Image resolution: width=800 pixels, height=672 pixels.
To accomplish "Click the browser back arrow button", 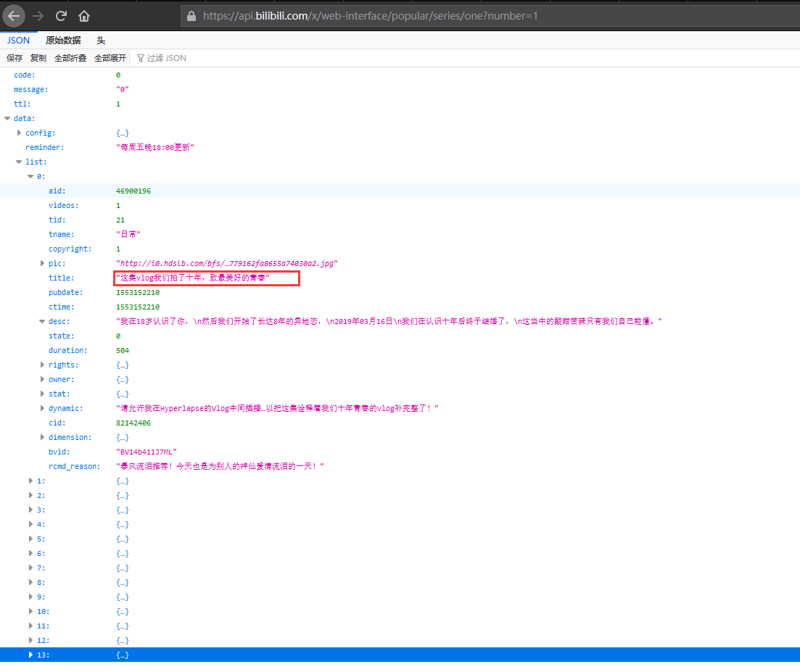I will pos(14,16).
